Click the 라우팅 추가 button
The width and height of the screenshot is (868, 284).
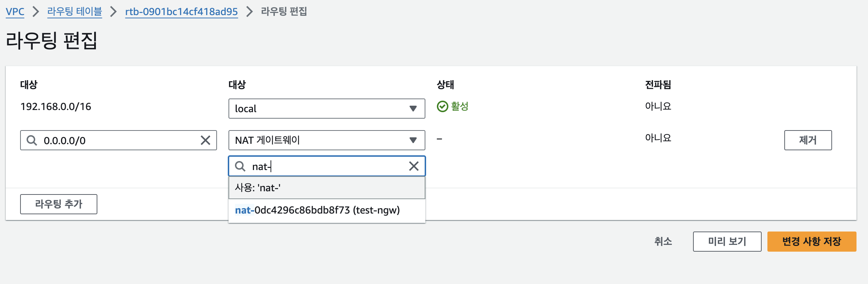click(59, 204)
